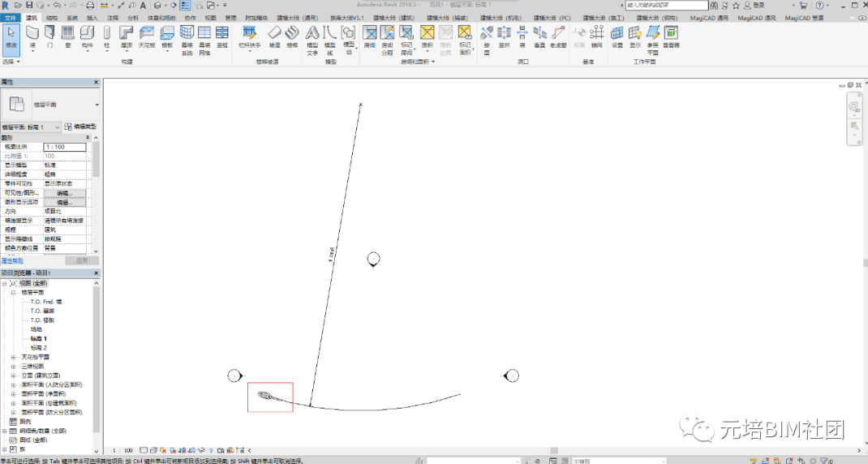This screenshot has width=868, height=464.
Task: Click the Undo arrow in quick access toolbar
Action: [57, 5]
